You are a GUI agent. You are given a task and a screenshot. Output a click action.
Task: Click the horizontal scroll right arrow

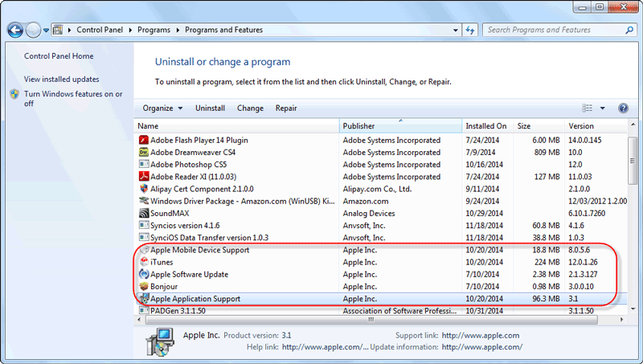[x=621, y=319]
